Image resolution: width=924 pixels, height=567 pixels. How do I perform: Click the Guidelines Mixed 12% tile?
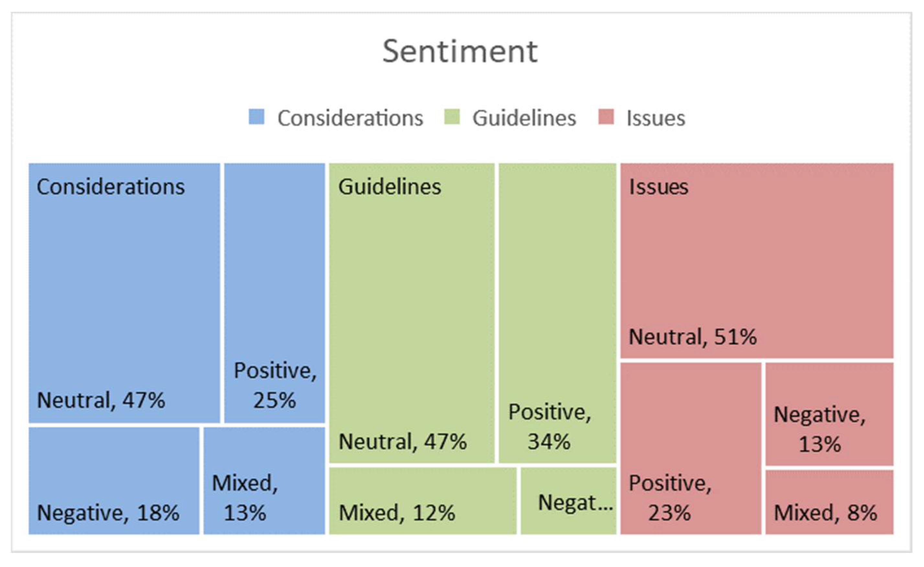[x=422, y=500]
